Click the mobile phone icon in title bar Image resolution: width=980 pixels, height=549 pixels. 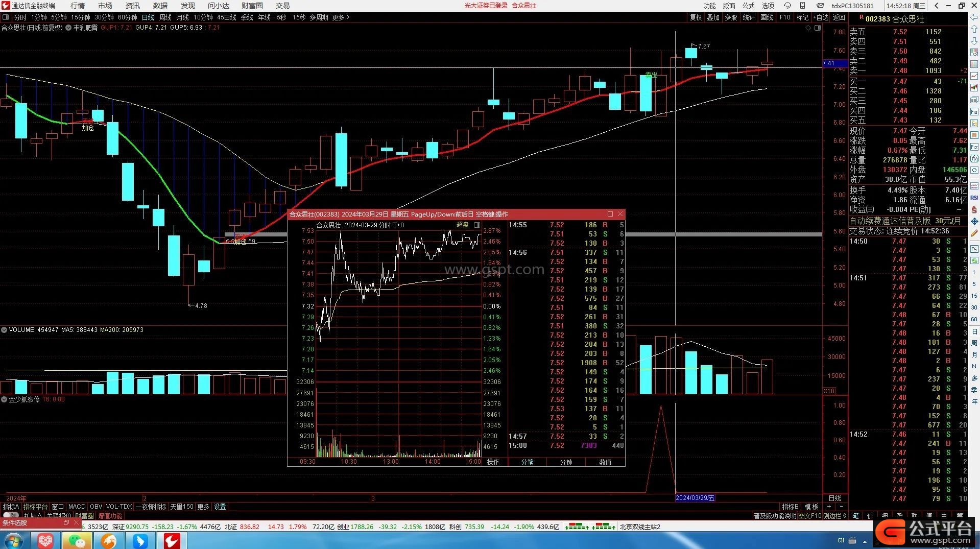pos(803,6)
